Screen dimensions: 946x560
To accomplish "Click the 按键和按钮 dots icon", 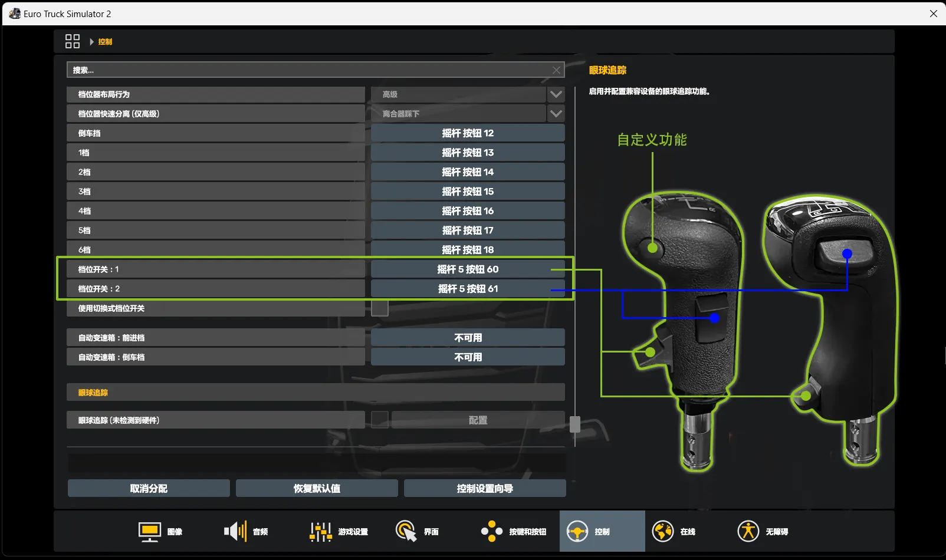I will pos(491,532).
